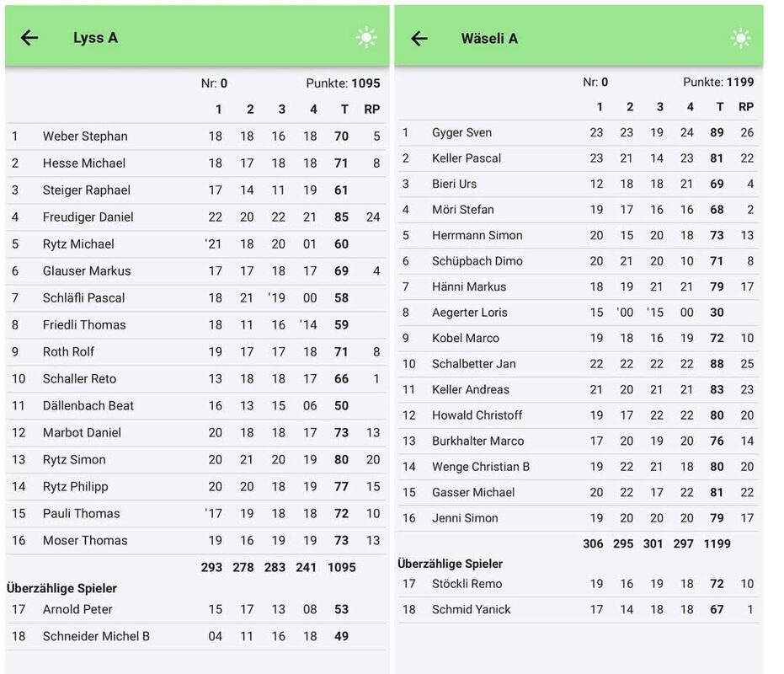Open Aegerter Loris player entry

point(469,313)
